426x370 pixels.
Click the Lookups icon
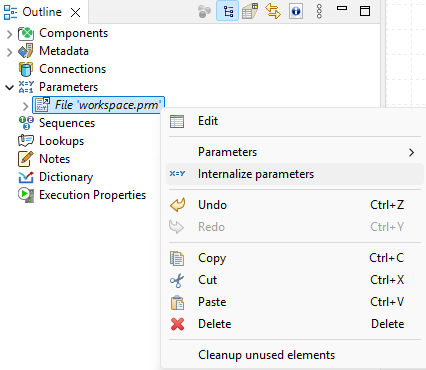click(x=26, y=141)
